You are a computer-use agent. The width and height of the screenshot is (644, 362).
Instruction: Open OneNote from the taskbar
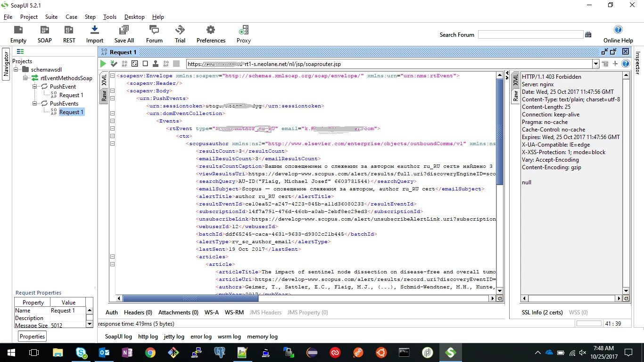tap(127, 352)
